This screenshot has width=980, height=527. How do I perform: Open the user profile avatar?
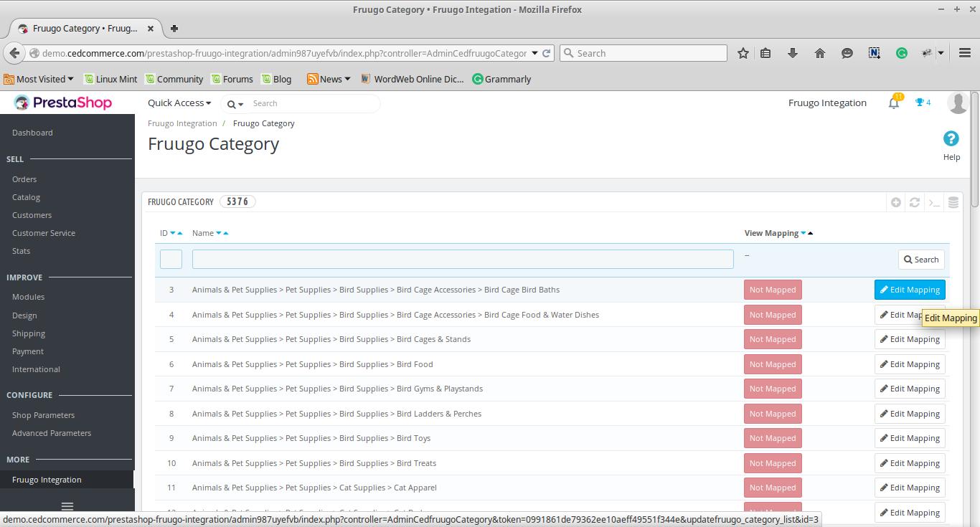click(958, 103)
